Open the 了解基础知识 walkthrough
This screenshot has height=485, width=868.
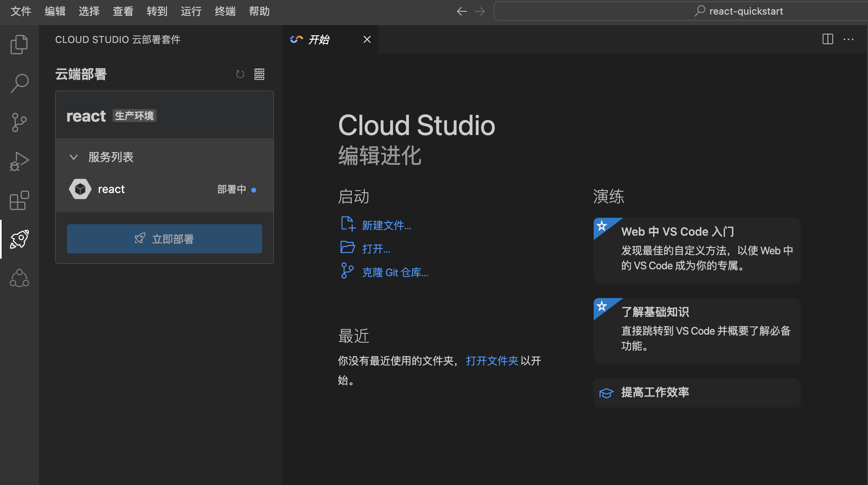tap(696, 330)
